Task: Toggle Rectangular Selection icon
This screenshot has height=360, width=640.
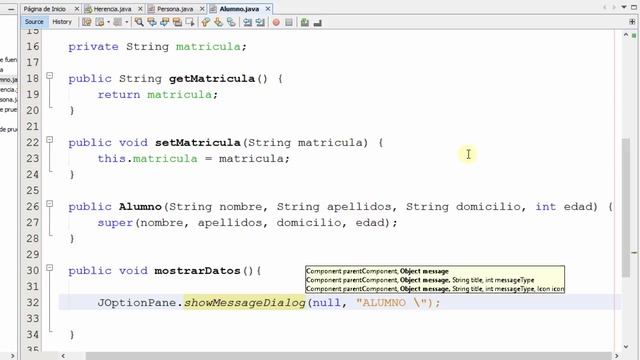Action: coord(190,22)
